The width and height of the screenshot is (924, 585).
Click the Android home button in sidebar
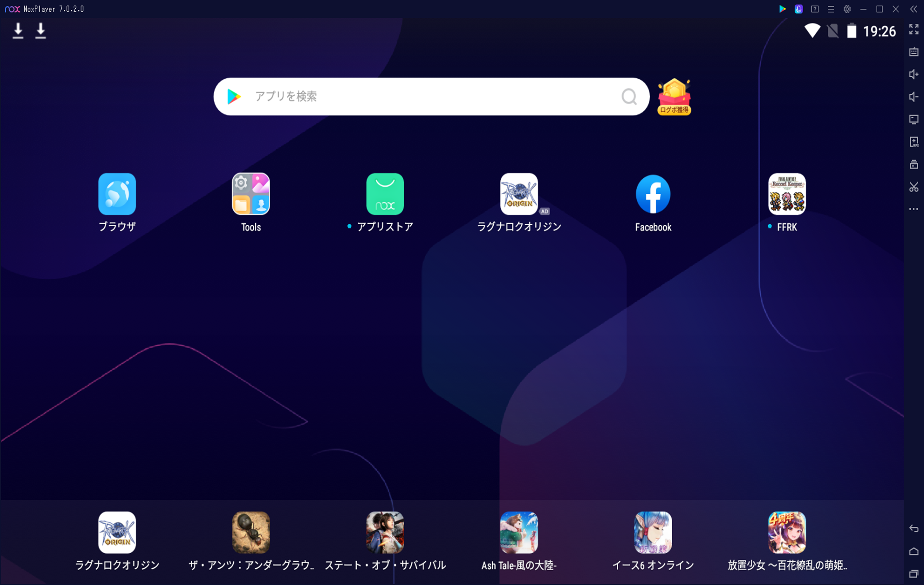pos(914,552)
